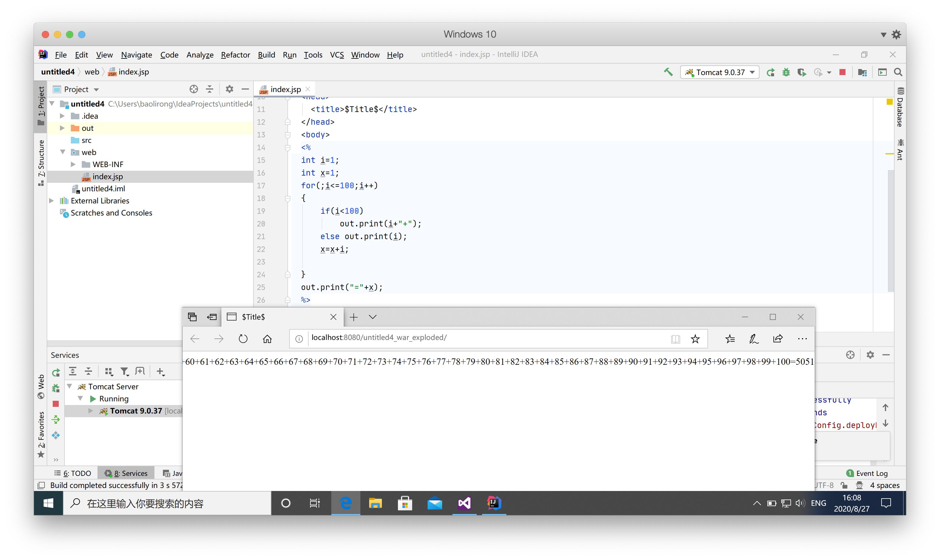Hide the Project panel with minus icon
This screenshot has width=940, height=560.
[245, 89]
